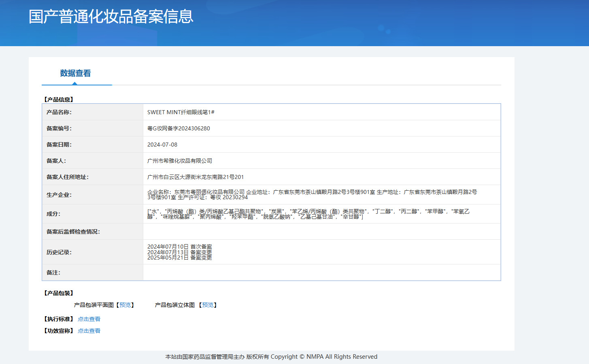Click the 备案后监督检查情况 label
This screenshot has width=589, height=364.
(x=73, y=232)
